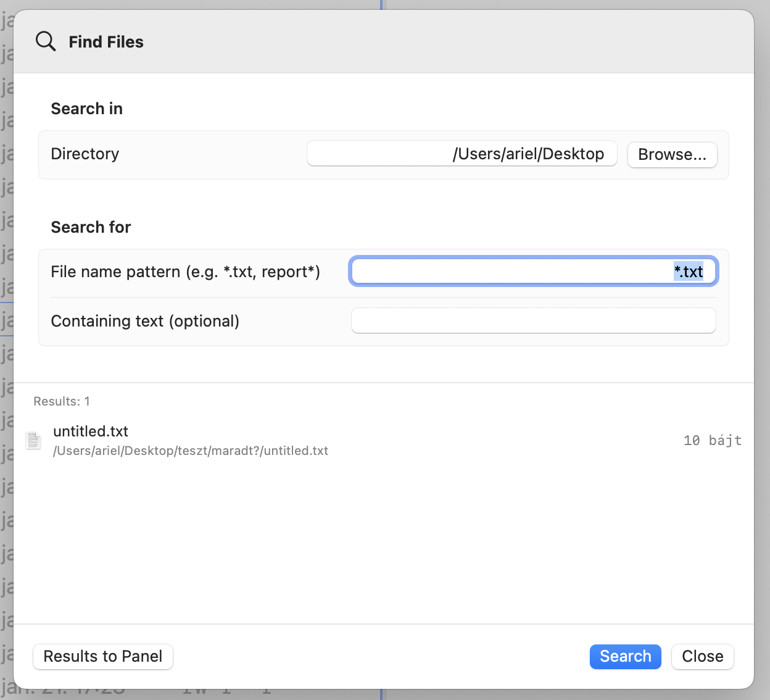Click the Containing text (optional) label
Image resolution: width=770 pixels, height=700 pixels.
(145, 322)
